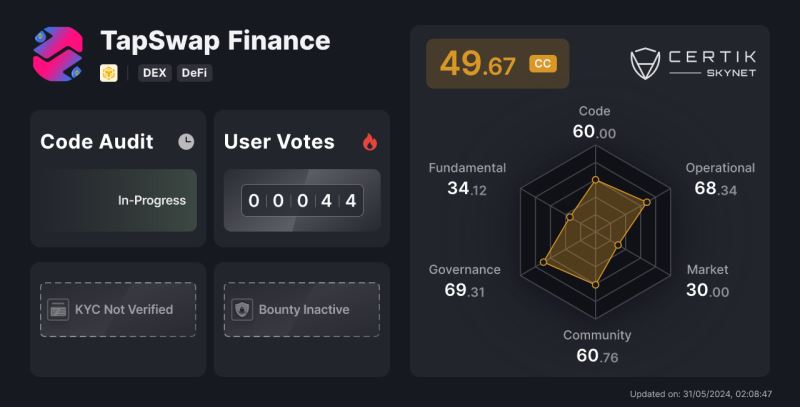Viewport: 800px width, 407px height.
Task: Click the Operational score 68.34
Action: 714,188
